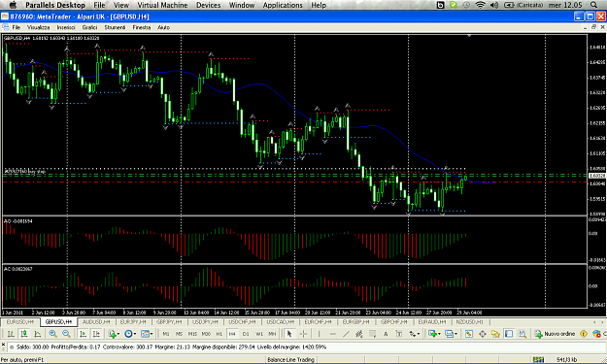607x364 pixels.
Task: Open the Strumenti menu
Action: 115,27
